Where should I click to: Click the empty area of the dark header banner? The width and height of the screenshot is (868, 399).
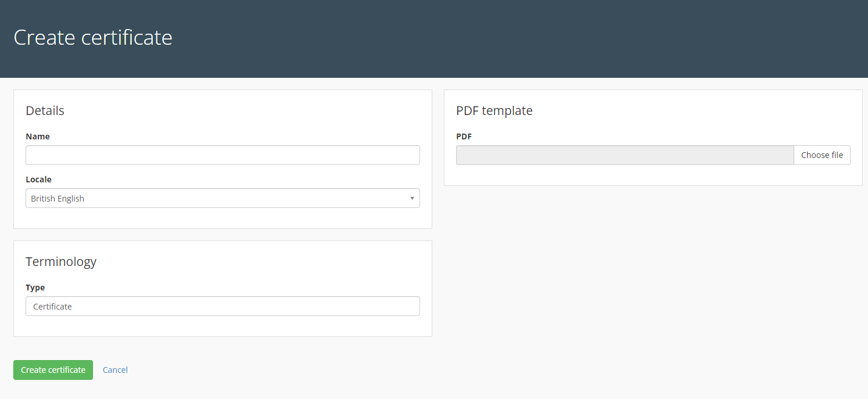coord(523,38)
